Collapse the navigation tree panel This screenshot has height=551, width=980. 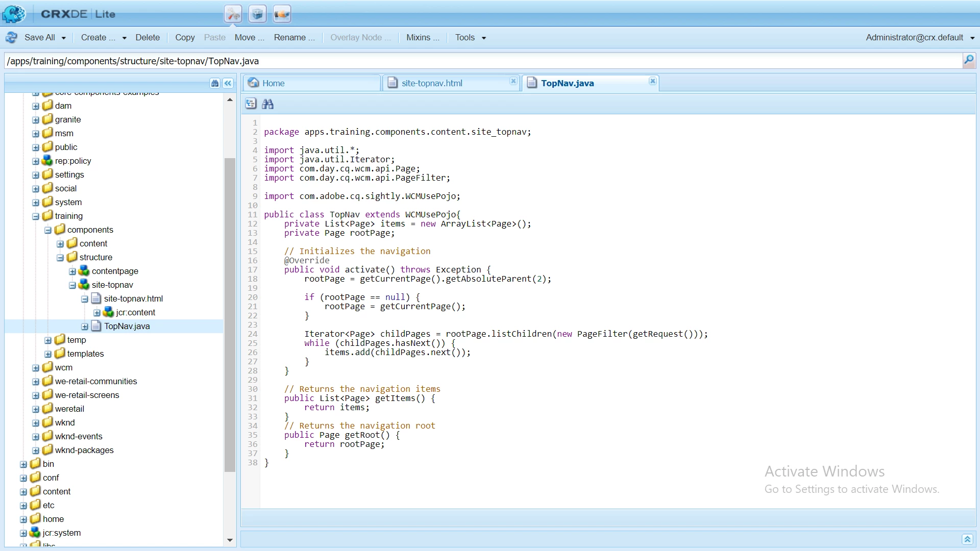click(228, 83)
